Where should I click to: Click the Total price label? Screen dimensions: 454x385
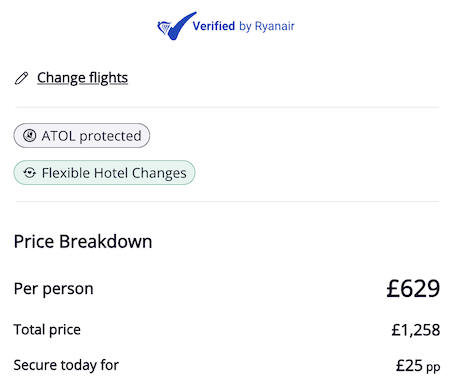coord(47,330)
